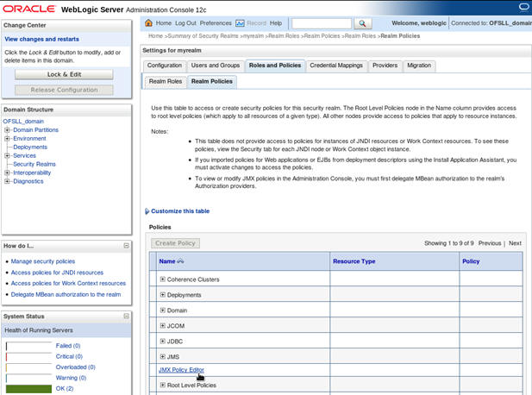This screenshot has height=395, width=532.
Task: Expand JCOM policy row
Action: (162, 325)
